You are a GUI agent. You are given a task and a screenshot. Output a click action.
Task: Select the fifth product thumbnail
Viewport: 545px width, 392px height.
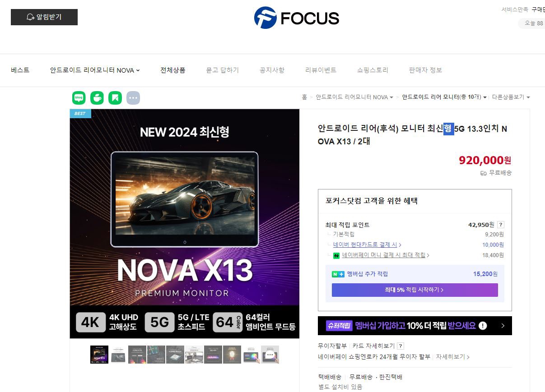pyautogui.click(x=175, y=355)
